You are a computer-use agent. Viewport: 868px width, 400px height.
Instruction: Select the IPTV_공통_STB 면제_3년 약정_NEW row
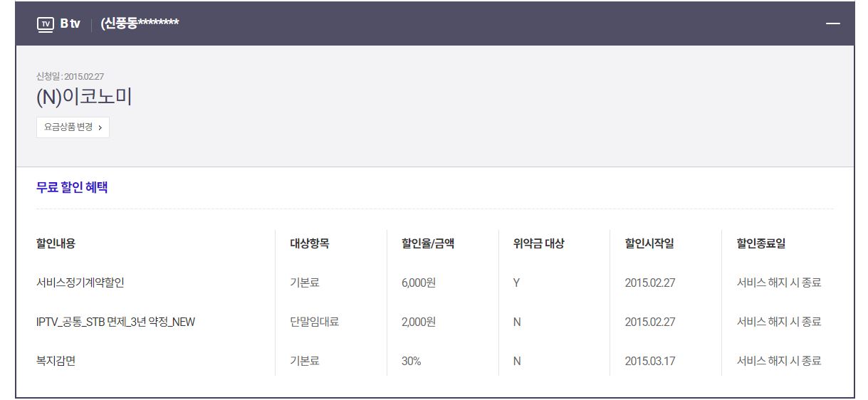(115, 322)
